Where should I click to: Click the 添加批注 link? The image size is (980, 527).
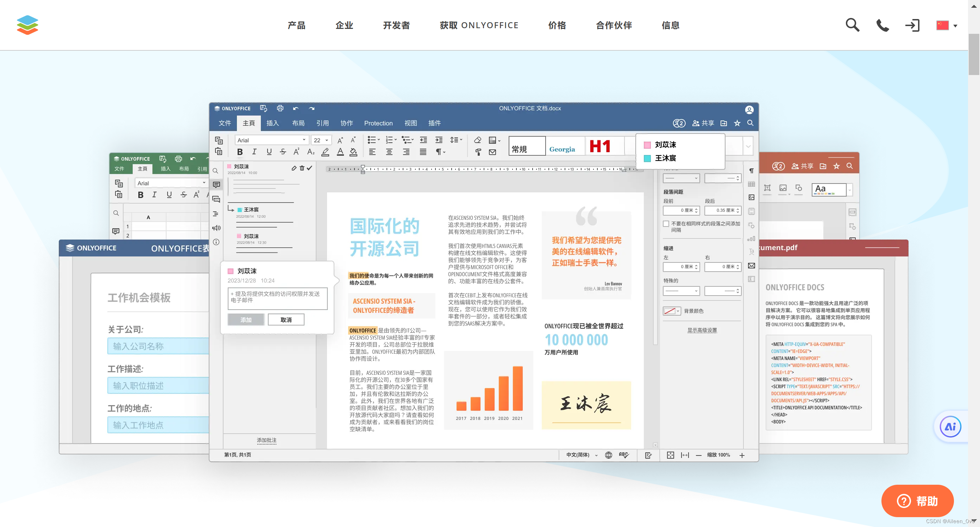(x=266, y=441)
